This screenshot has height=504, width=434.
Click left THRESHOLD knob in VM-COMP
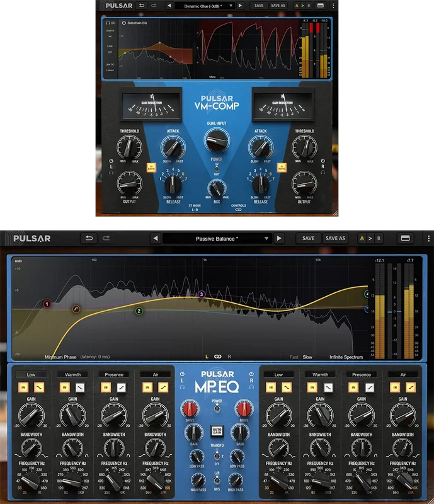129,147
